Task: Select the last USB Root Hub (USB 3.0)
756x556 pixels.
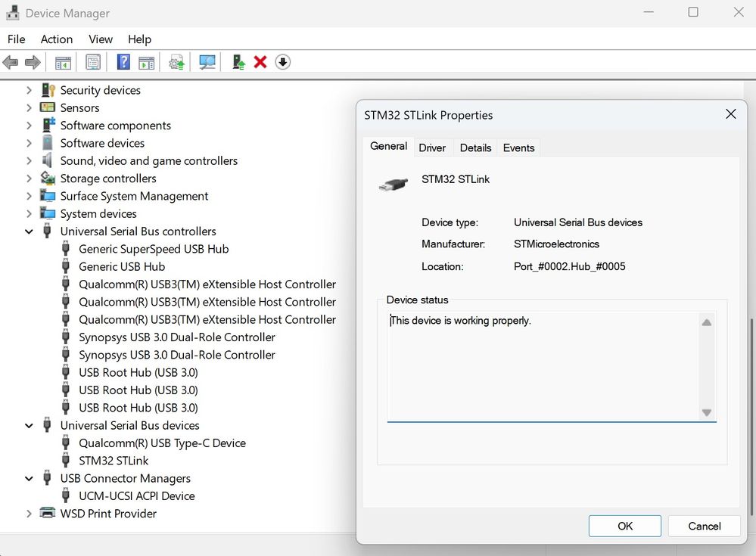Action: 138,408
